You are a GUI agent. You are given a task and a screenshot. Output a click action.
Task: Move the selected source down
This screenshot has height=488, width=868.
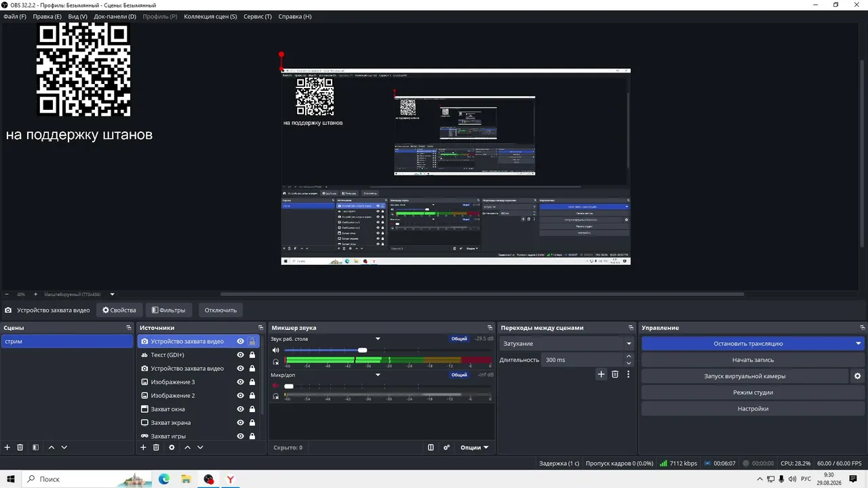pyautogui.click(x=200, y=447)
